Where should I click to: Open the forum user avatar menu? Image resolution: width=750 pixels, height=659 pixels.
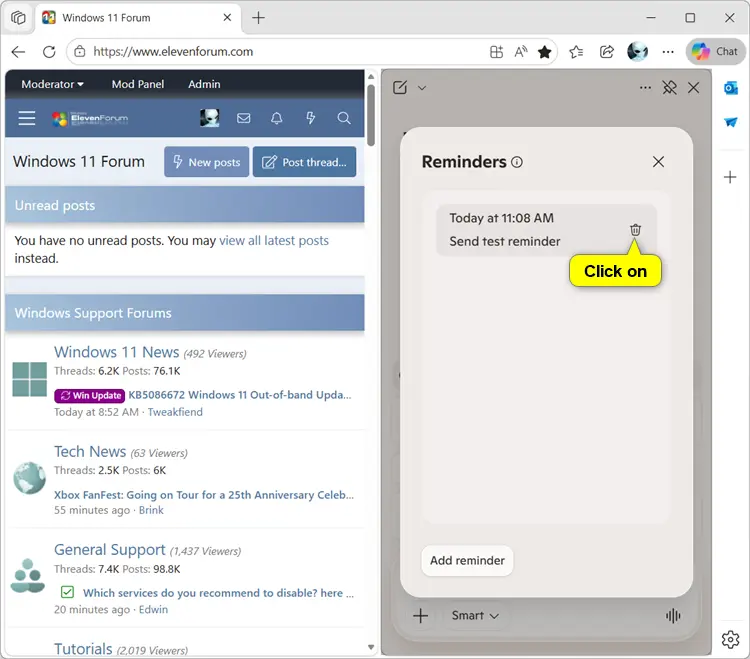click(210, 118)
